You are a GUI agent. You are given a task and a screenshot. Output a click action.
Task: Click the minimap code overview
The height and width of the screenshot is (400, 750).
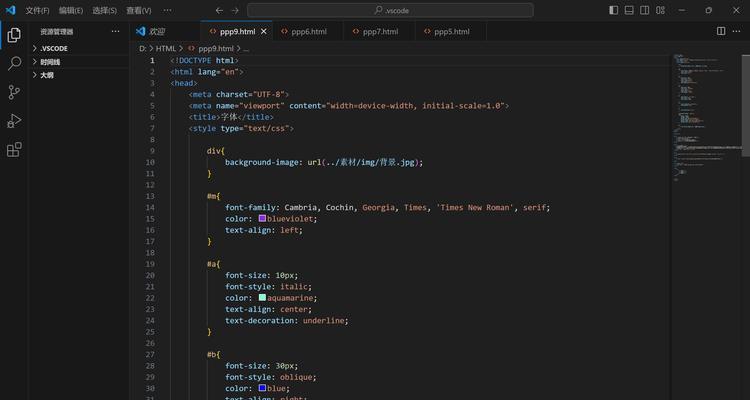point(706,117)
